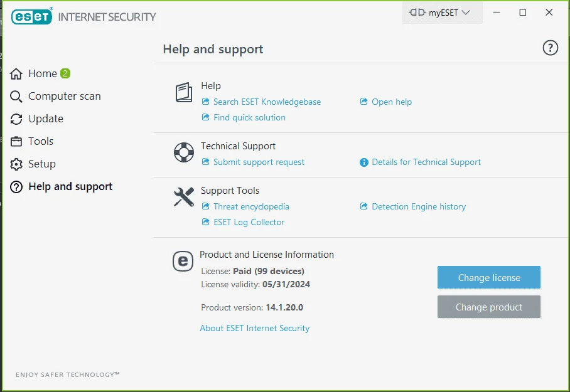Click the refresh arrows icon for Update
This screenshot has height=392, width=570.
16,119
